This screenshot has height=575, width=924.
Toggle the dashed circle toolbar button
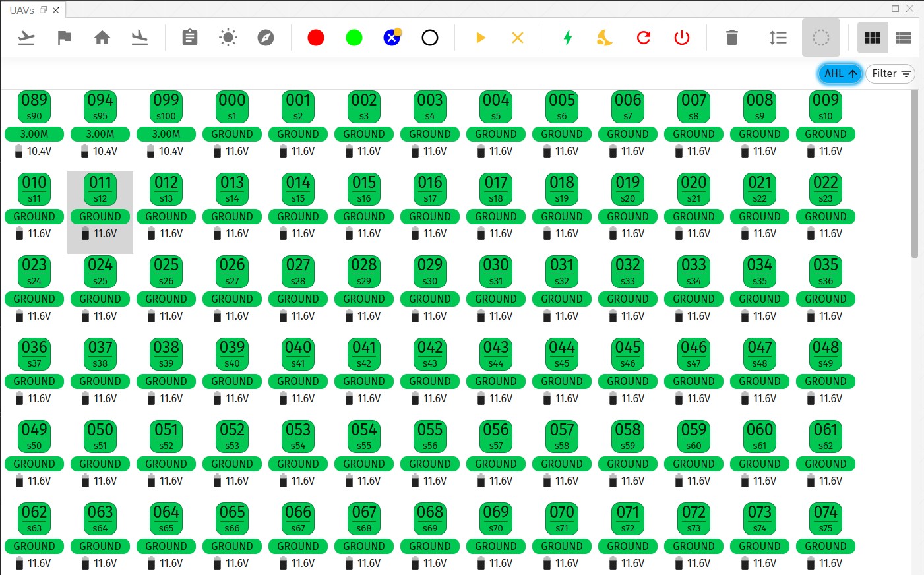(x=821, y=38)
